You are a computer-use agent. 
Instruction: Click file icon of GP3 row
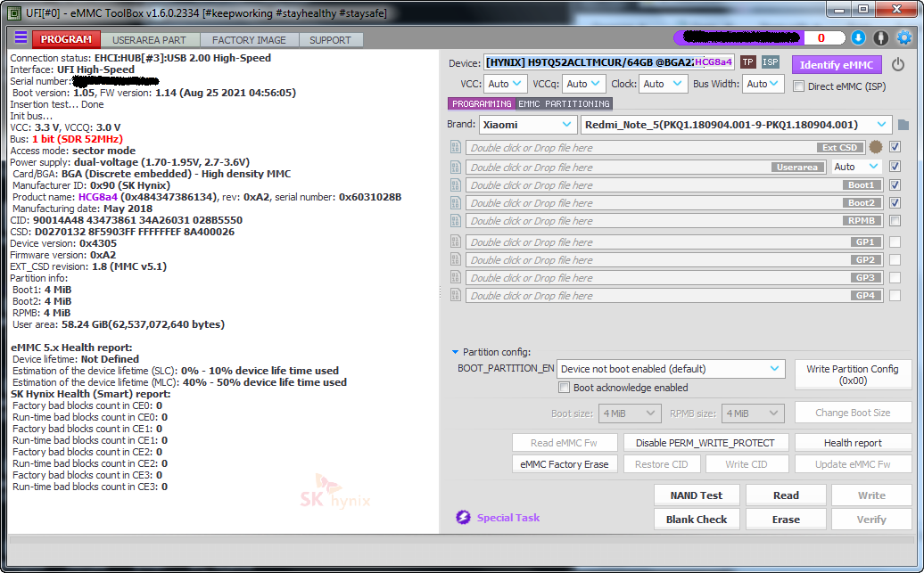click(x=456, y=277)
